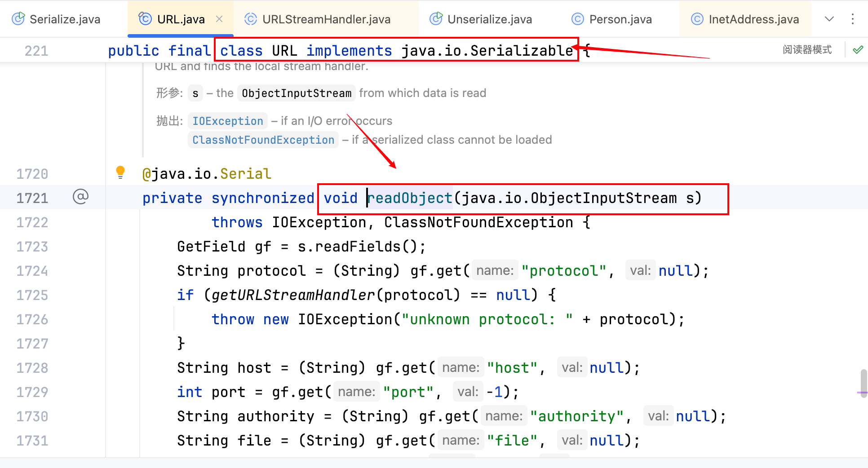Open the three-dot tab options menu
The height and width of the screenshot is (468, 868).
[x=852, y=19]
